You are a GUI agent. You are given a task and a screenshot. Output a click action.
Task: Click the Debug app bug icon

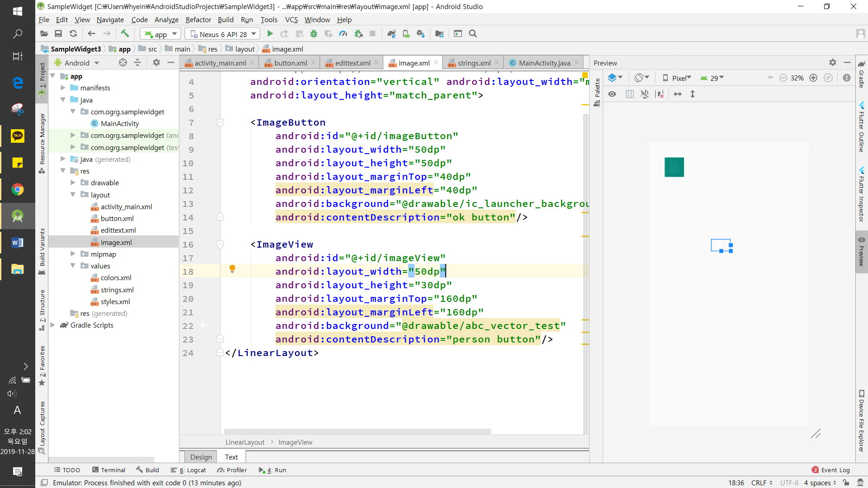coord(314,34)
